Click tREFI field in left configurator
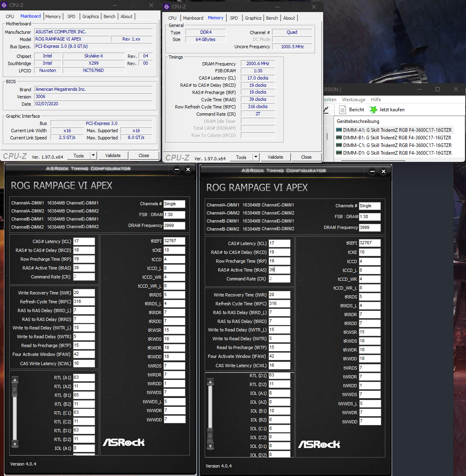 coord(174,241)
